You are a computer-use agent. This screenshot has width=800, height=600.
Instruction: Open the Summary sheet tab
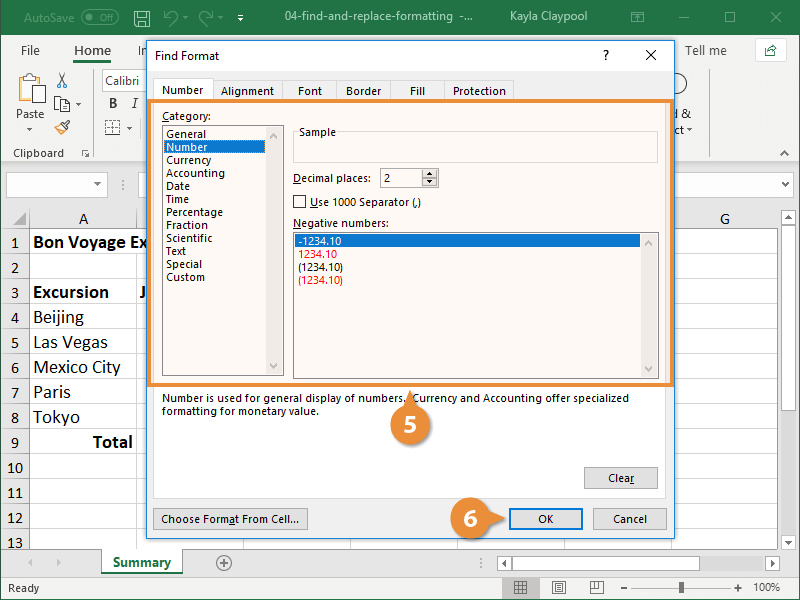141,562
